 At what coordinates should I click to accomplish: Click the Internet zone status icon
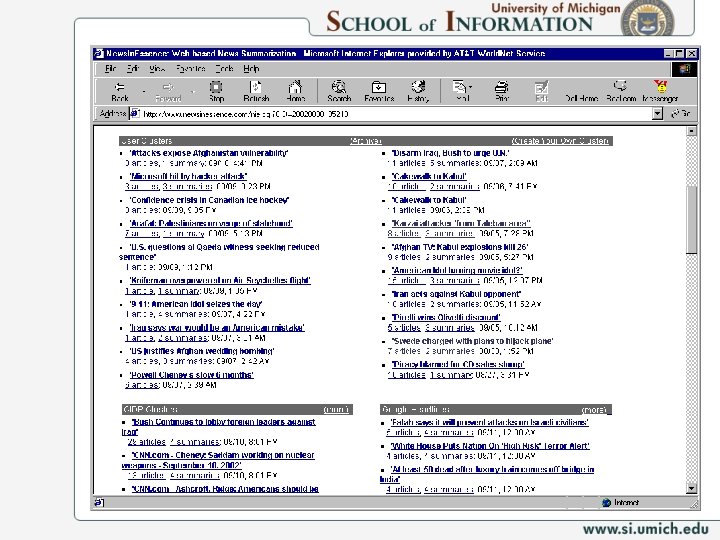point(606,503)
